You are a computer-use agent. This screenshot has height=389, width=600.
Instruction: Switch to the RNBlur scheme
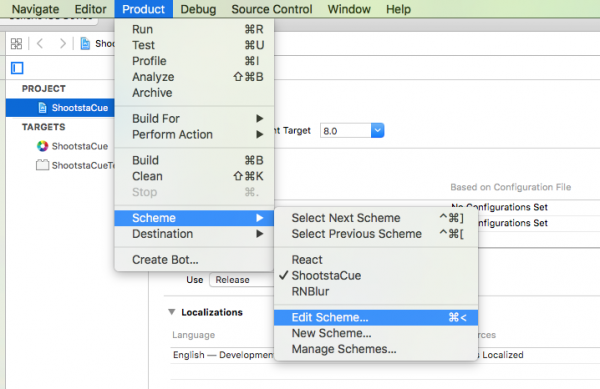pyautogui.click(x=376, y=291)
